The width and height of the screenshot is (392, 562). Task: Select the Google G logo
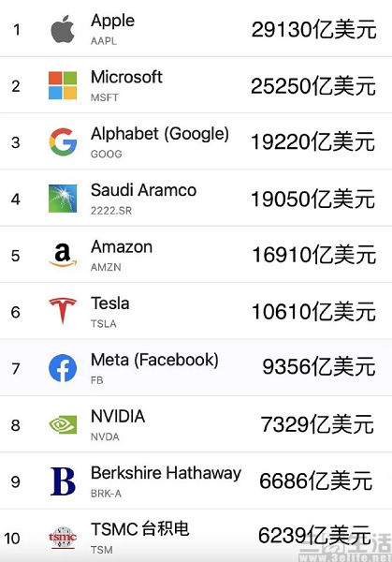click(x=63, y=142)
